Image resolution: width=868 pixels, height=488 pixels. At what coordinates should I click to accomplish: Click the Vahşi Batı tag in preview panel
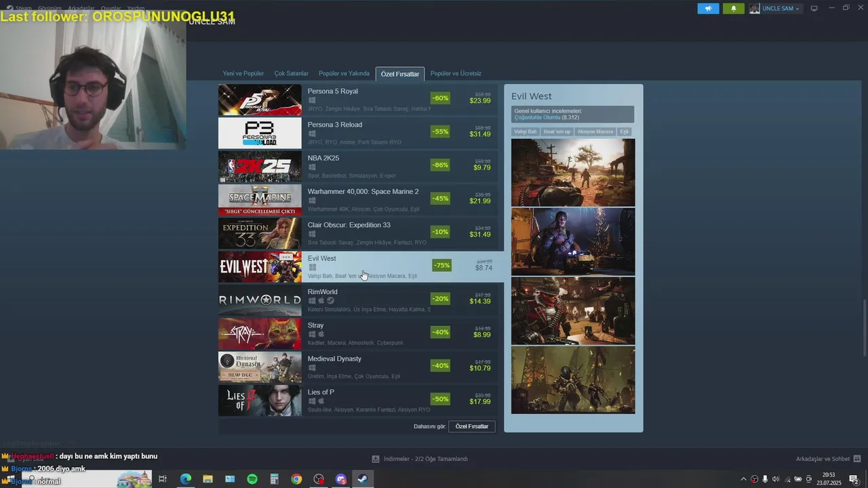(x=526, y=131)
